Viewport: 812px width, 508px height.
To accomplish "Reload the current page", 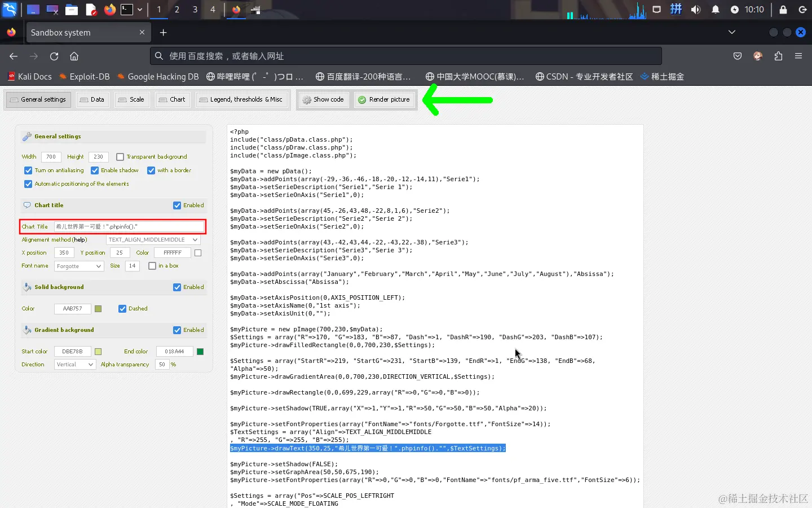I will (54, 56).
